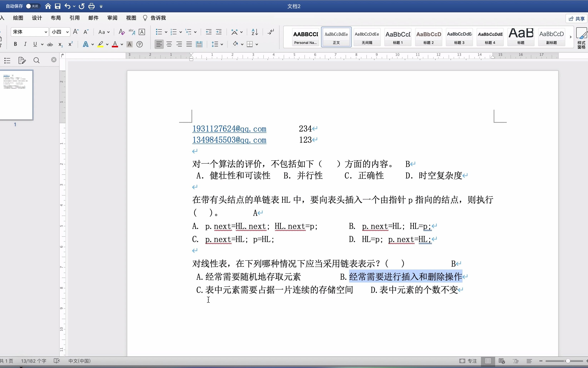Click the 共享 share button
Image resolution: width=588 pixels, height=368 pixels.
tap(577, 18)
